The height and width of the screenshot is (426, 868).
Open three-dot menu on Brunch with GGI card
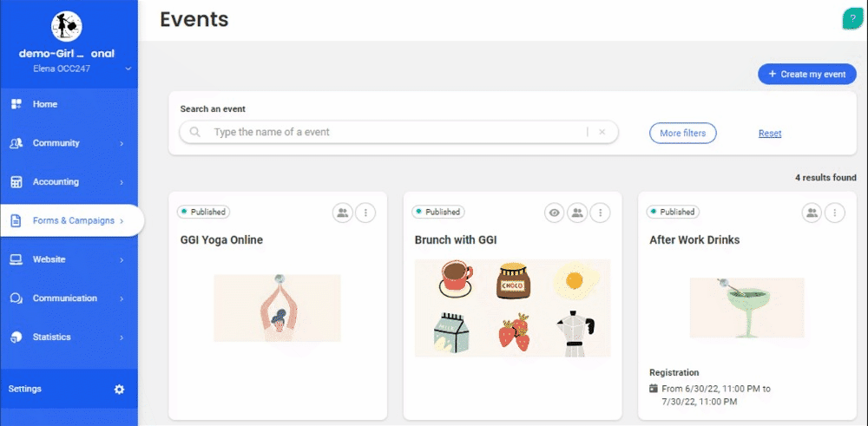click(x=600, y=213)
